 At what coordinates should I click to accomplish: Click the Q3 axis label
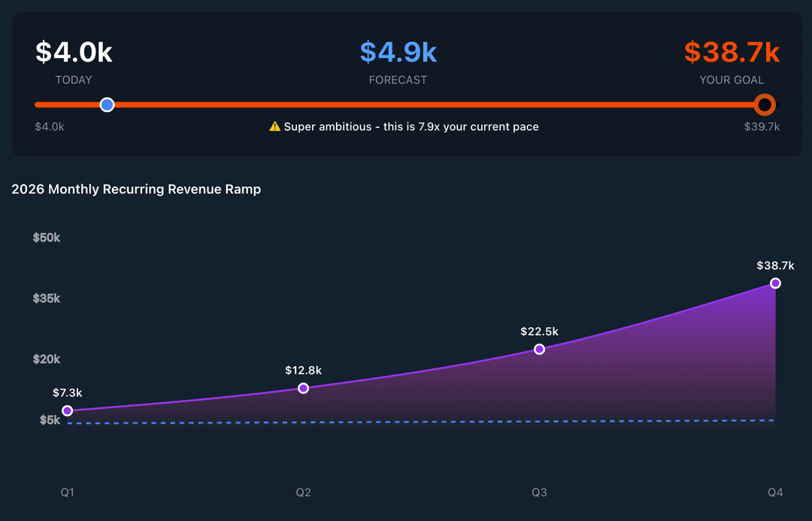click(x=539, y=492)
